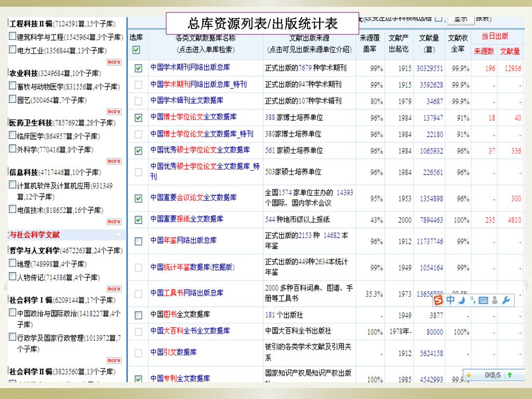Screen dimensions: 532x399
Task: Open 中国重要会议论文全文数据库 link
Action: 193,197
